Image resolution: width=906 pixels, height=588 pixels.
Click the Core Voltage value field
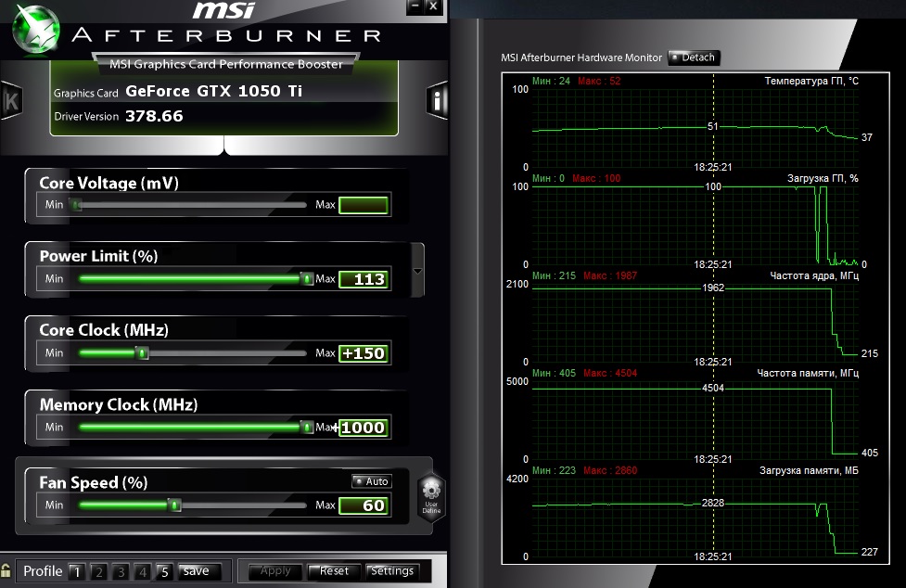point(364,205)
